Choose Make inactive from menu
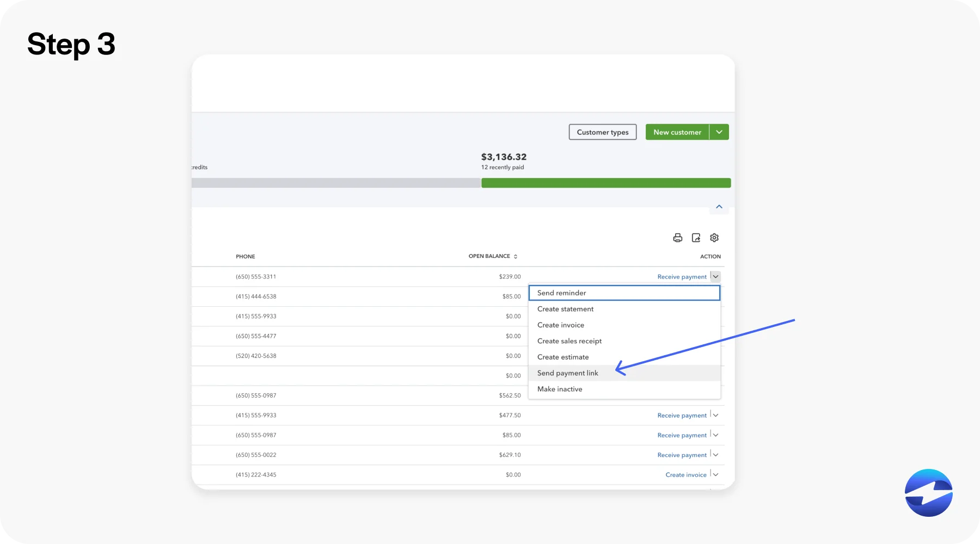The height and width of the screenshot is (544, 980). point(624,389)
